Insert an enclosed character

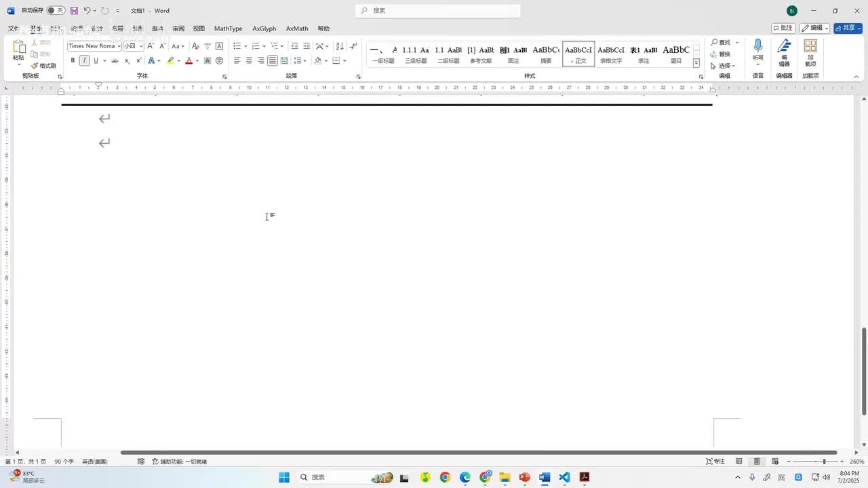(219, 61)
